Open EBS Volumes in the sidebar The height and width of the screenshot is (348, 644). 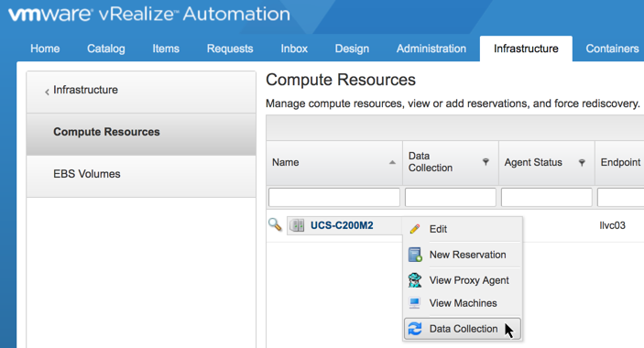141,176
